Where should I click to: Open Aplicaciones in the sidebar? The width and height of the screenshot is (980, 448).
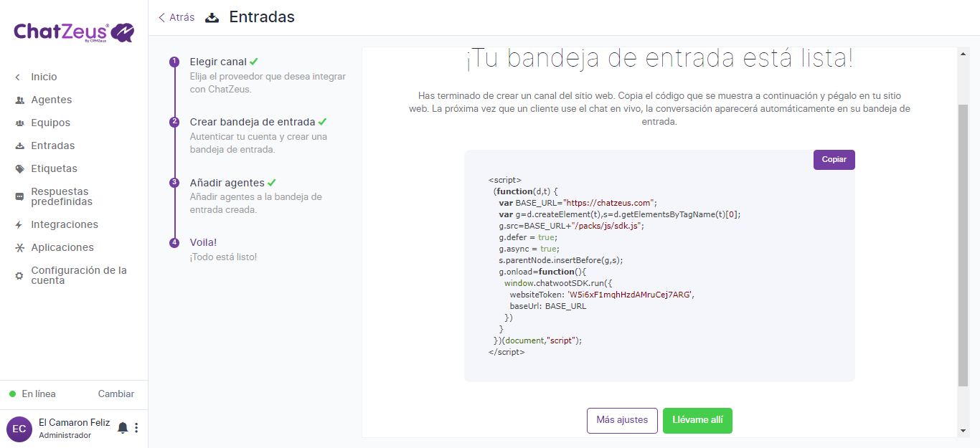(x=62, y=247)
